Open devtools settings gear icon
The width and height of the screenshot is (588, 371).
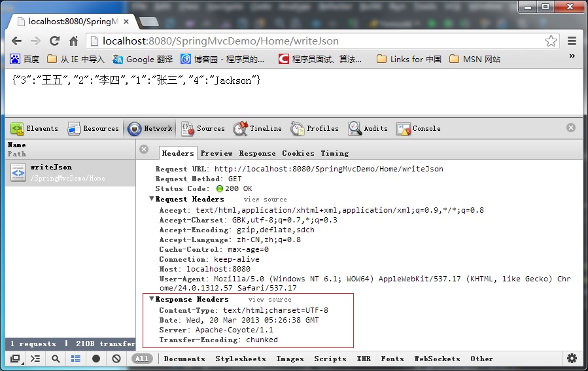click(x=572, y=359)
